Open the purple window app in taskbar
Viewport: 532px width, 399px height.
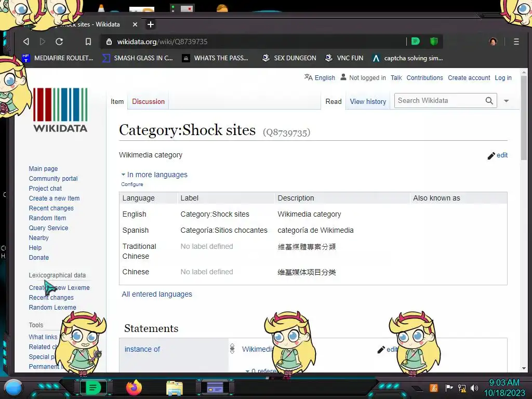click(x=215, y=388)
